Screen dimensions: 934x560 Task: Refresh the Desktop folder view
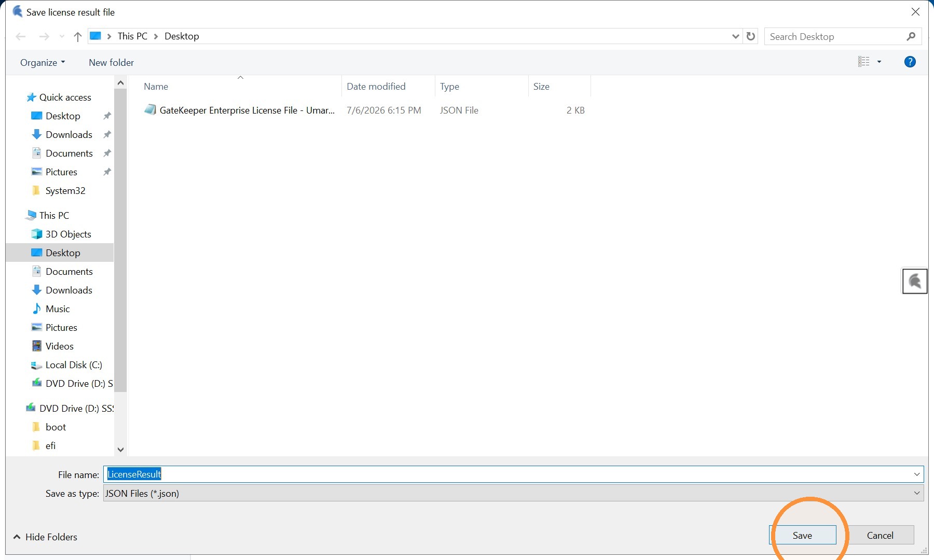pyautogui.click(x=751, y=36)
